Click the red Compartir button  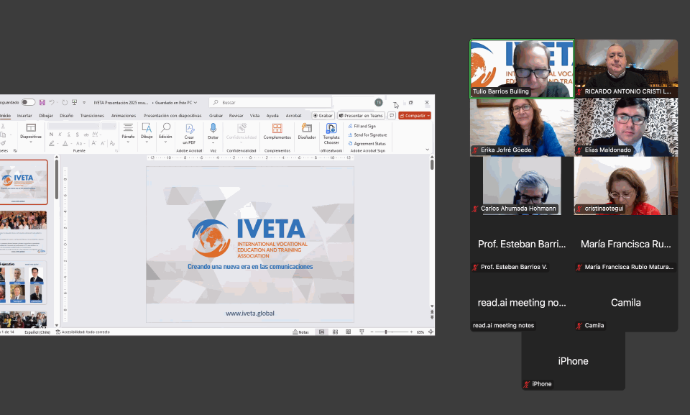[x=415, y=115]
